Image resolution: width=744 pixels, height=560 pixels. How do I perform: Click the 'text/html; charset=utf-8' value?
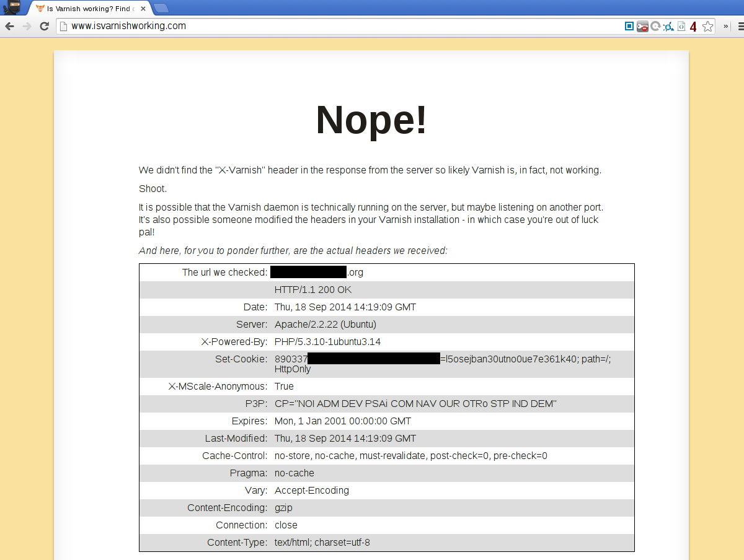click(322, 543)
